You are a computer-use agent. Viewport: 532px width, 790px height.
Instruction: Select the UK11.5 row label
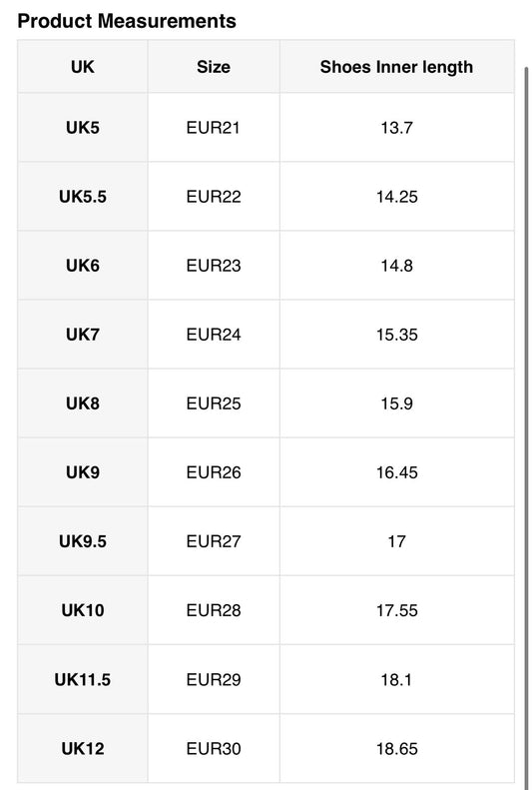click(x=83, y=680)
